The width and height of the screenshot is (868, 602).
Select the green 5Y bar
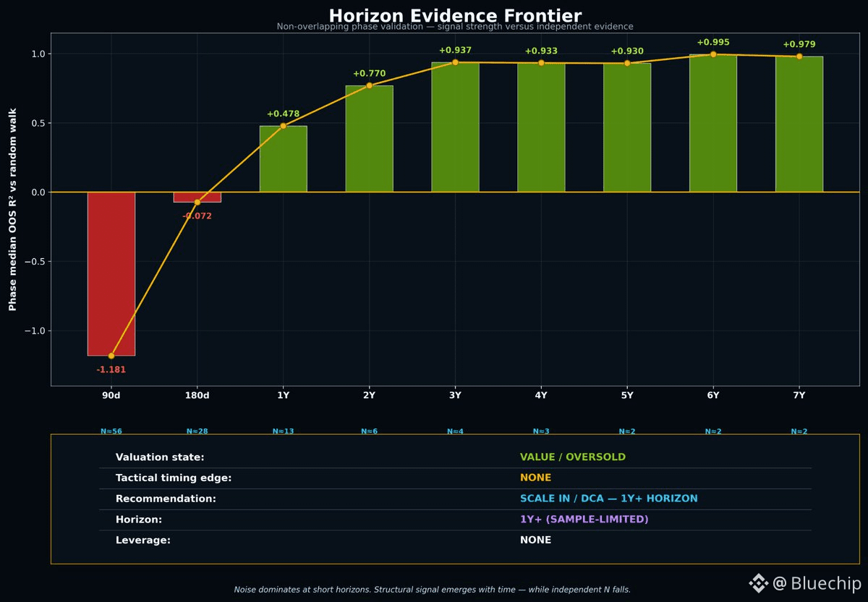[x=627, y=127]
